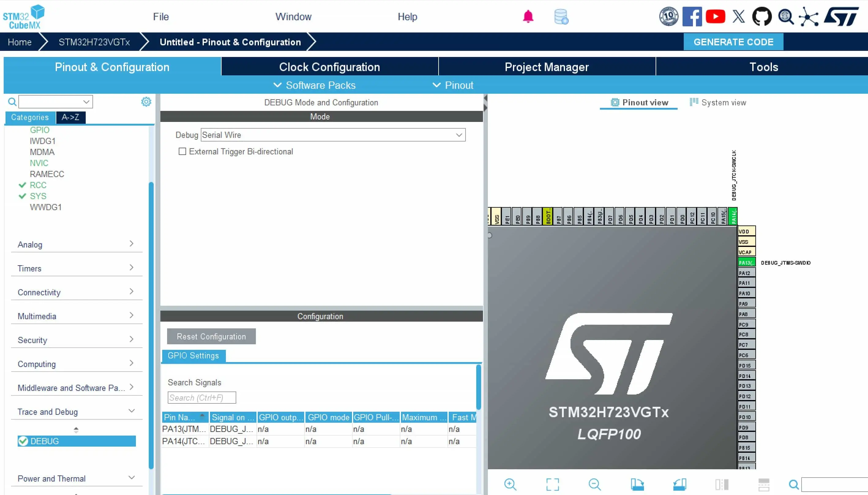The width and height of the screenshot is (868, 495).
Task: Switch to System view
Action: (x=718, y=102)
